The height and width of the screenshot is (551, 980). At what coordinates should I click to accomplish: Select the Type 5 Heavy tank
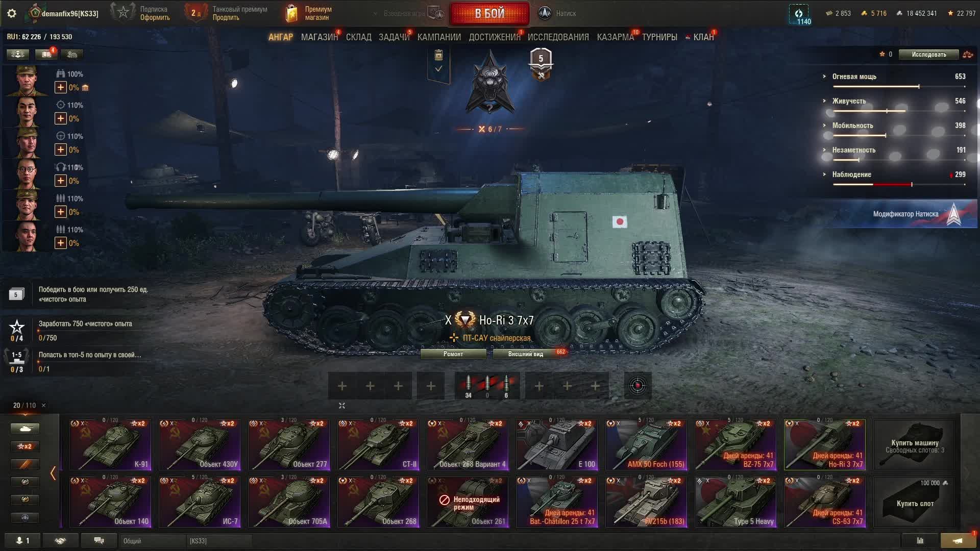736,502
